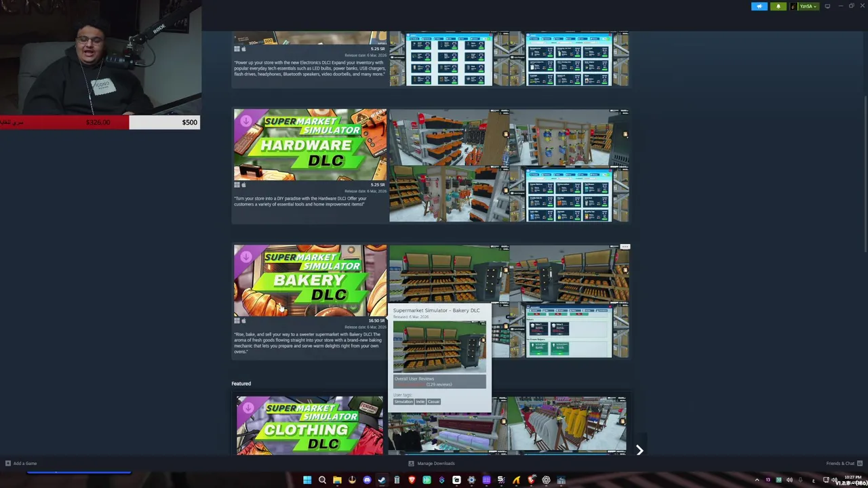Open Discord from the taskbar
The image size is (868, 488).
(367, 480)
